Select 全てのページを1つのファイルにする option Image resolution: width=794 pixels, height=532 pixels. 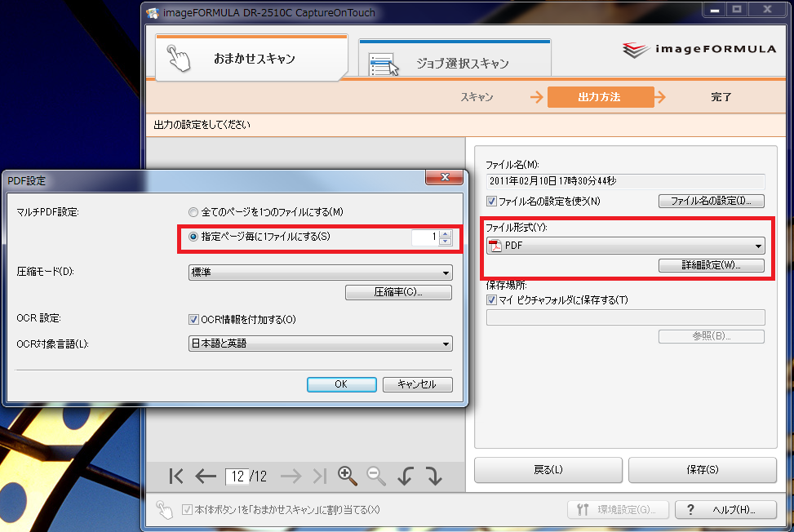click(193, 212)
